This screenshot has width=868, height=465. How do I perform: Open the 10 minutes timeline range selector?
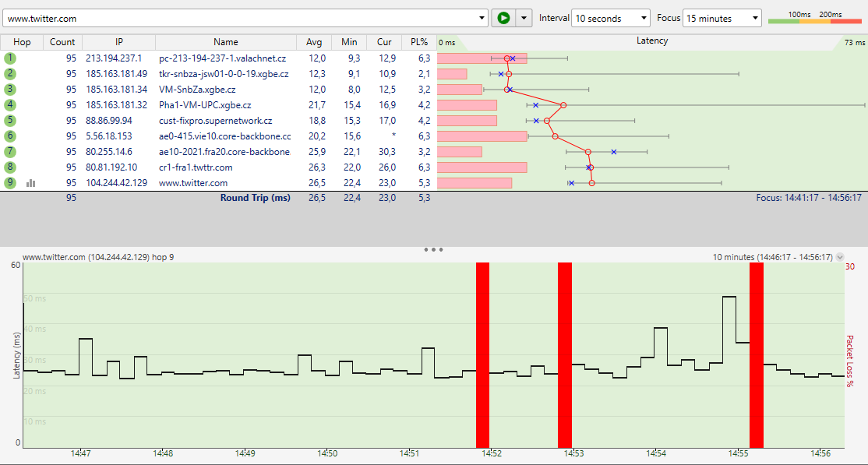point(838,257)
